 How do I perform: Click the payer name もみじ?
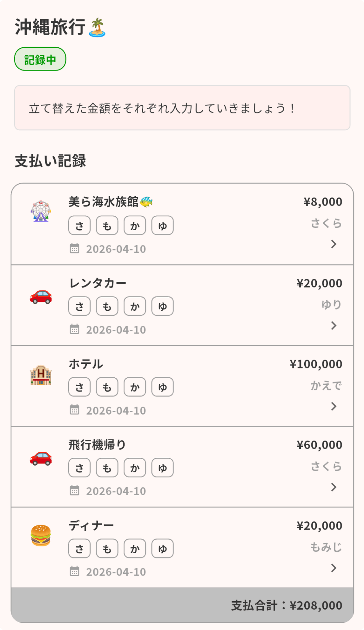[x=326, y=547]
